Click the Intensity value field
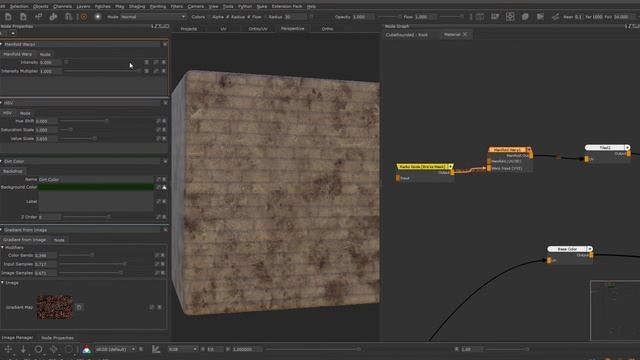The image size is (640, 360). (x=51, y=62)
